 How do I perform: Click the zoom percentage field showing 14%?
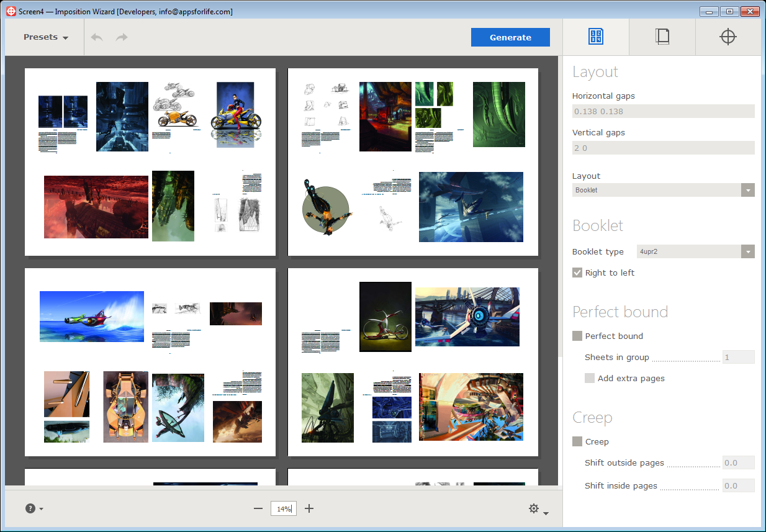(x=284, y=509)
